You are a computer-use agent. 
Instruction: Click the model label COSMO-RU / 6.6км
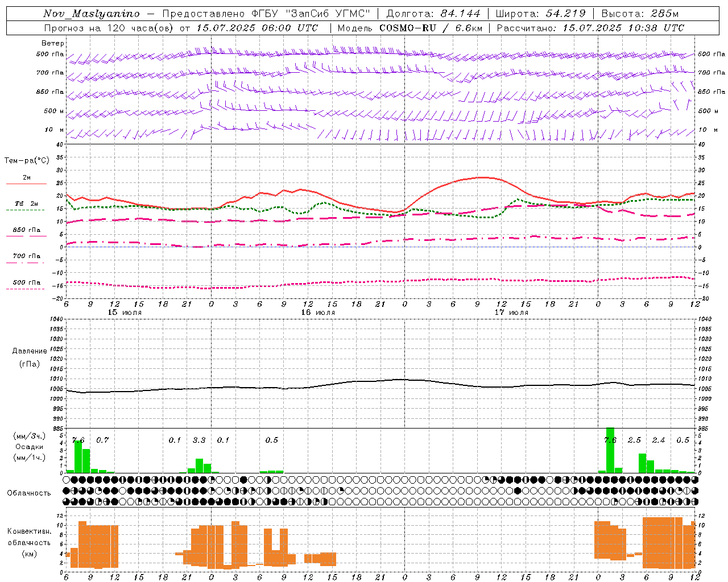[x=431, y=28]
